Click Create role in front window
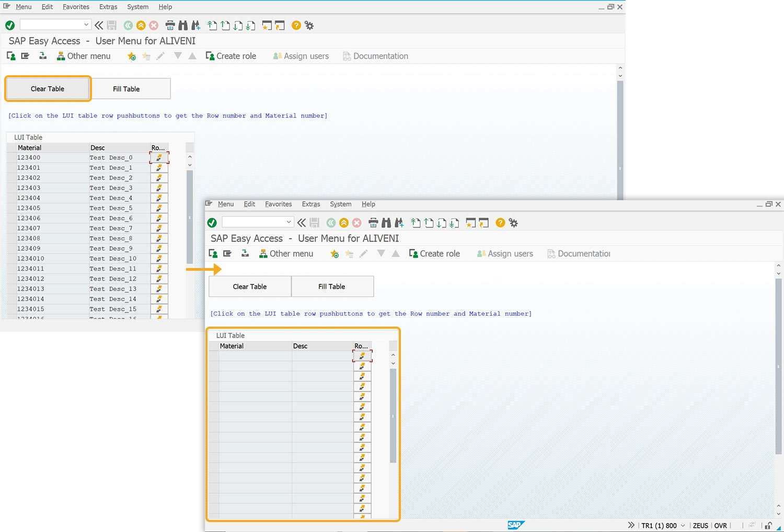The image size is (784, 532). (434, 253)
